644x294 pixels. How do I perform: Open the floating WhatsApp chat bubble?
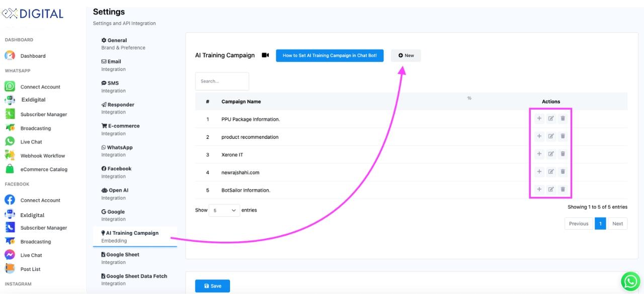point(630,281)
